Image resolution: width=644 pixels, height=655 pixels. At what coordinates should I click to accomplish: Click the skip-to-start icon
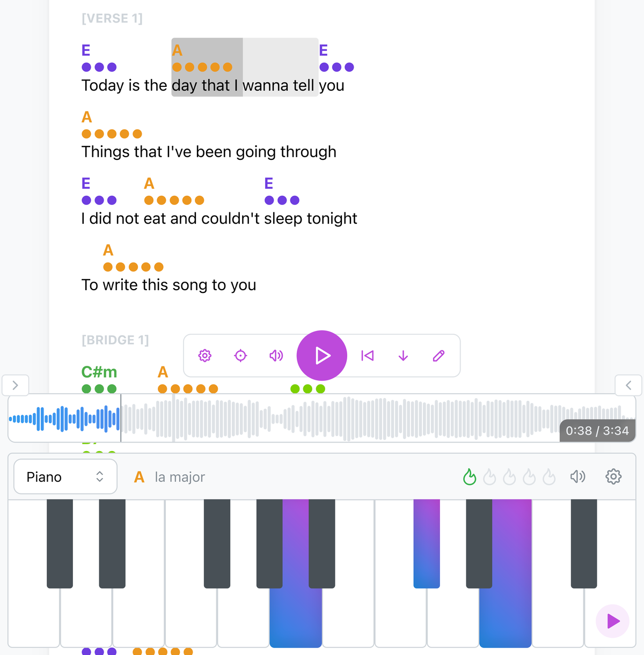[x=367, y=356]
